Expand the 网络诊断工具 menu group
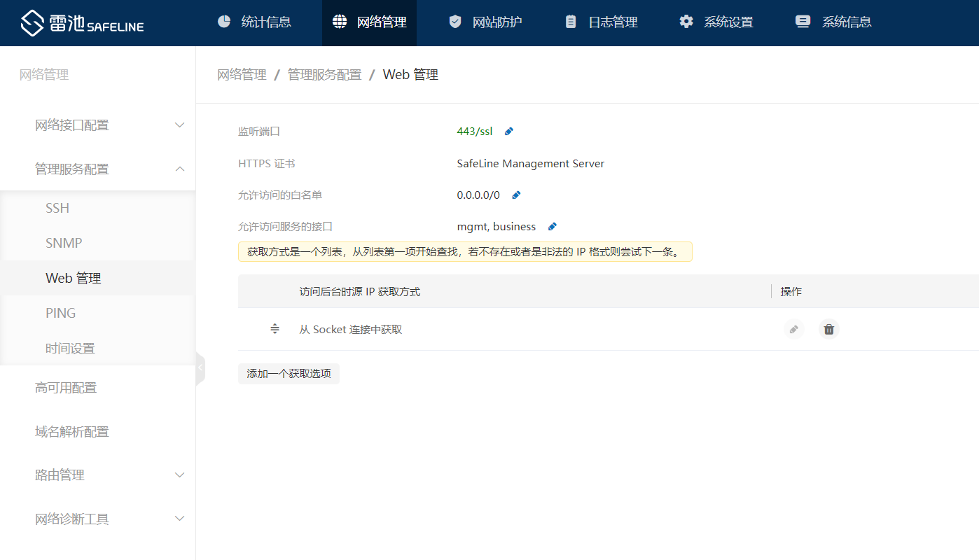This screenshot has width=979, height=560. point(110,519)
